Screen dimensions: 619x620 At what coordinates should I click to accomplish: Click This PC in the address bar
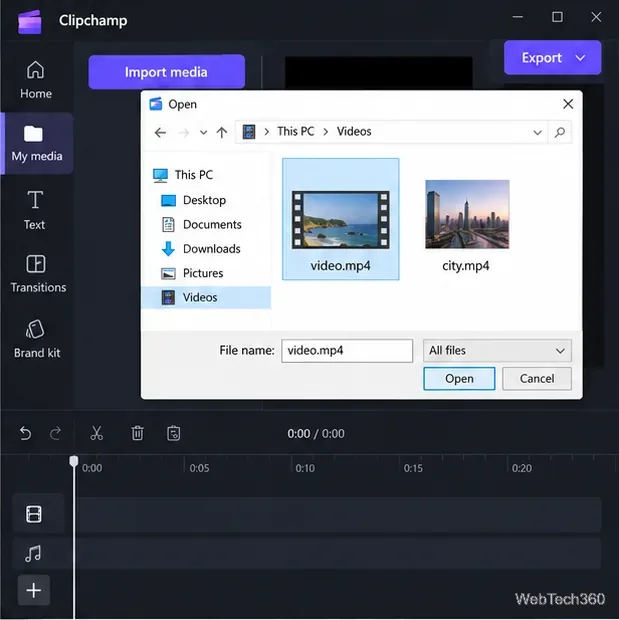point(295,131)
